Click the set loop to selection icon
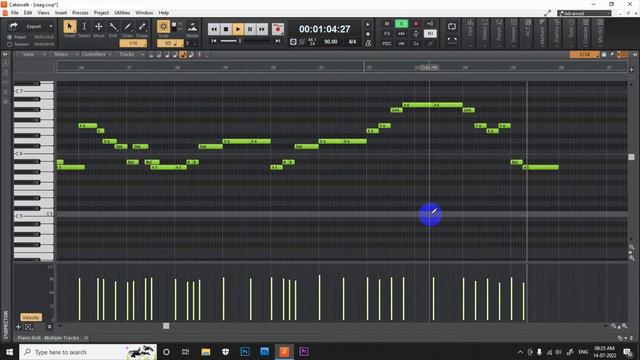Viewport: 640px width, 360px height. (x=452, y=40)
